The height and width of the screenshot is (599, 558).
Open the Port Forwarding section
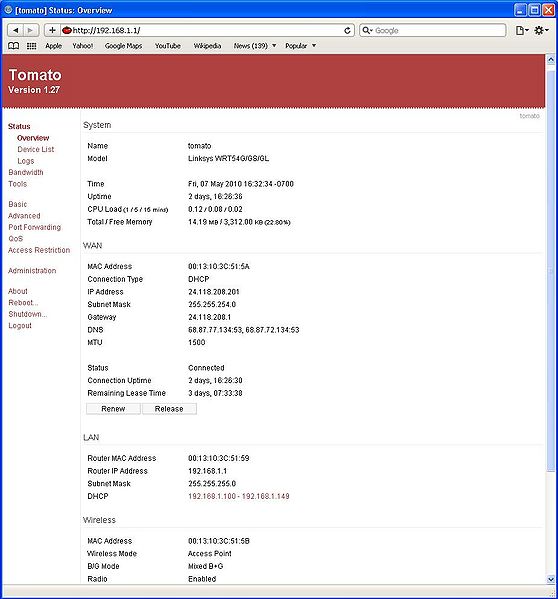click(34, 227)
